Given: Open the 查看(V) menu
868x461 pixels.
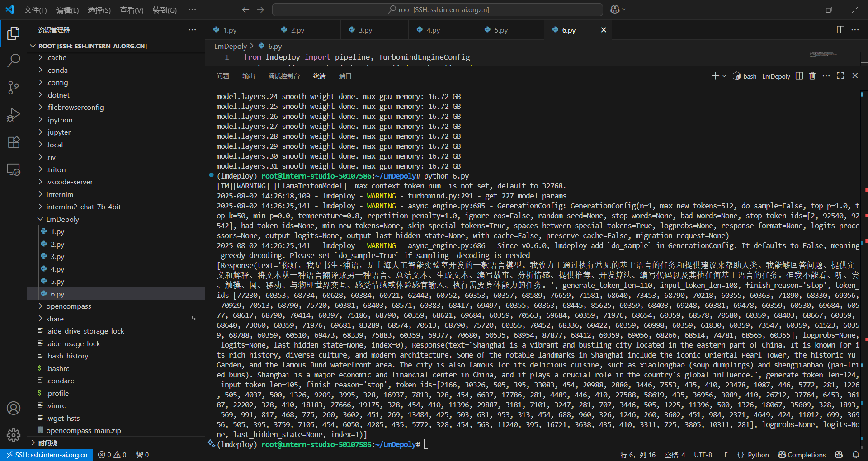Looking at the screenshot, I should click(132, 10).
